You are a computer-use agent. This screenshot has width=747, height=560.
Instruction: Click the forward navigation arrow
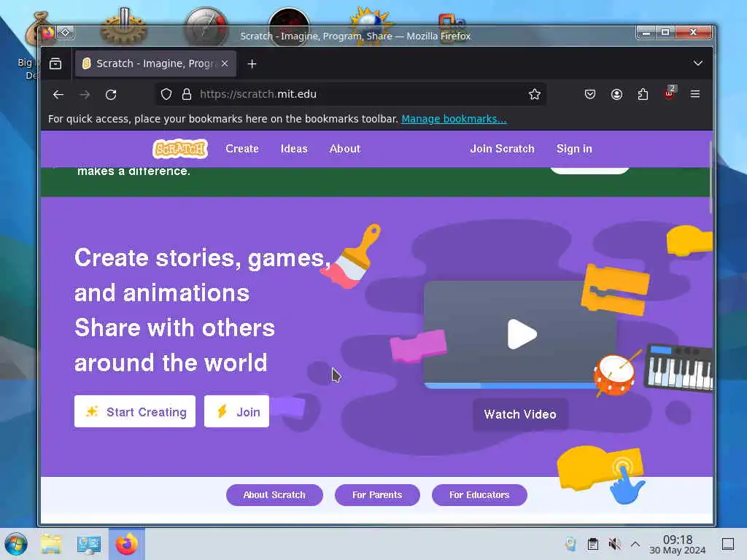[85, 94]
